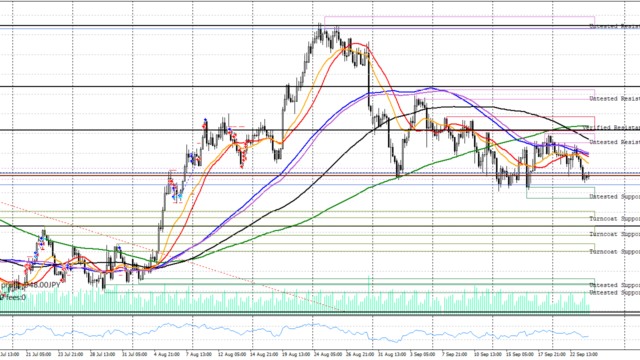Click the '7 Aug 13:00' time axis label
The height and width of the screenshot is (360, 640).
pos(199,354)
